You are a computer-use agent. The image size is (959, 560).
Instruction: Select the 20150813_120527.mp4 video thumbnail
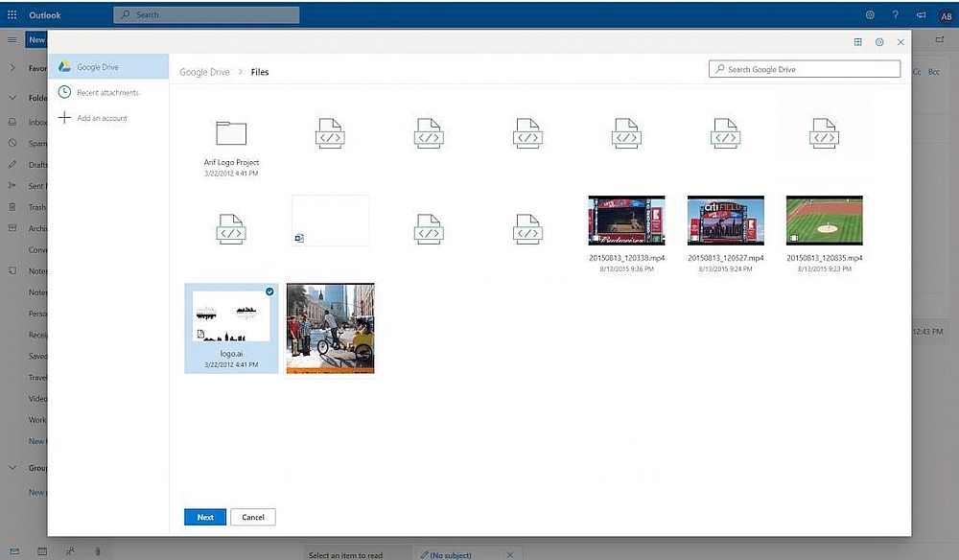click(726, 221)
